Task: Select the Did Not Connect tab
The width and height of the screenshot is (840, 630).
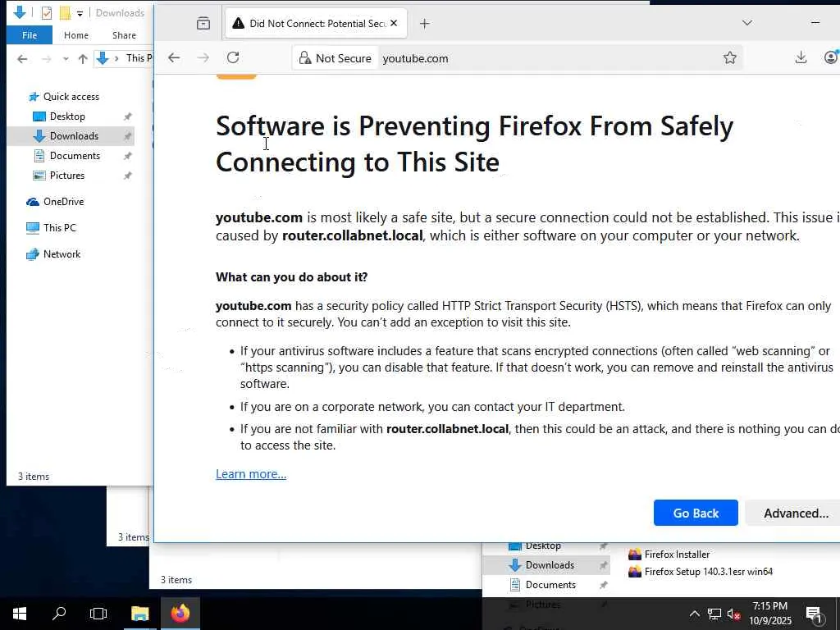Action: coord(316,24)
